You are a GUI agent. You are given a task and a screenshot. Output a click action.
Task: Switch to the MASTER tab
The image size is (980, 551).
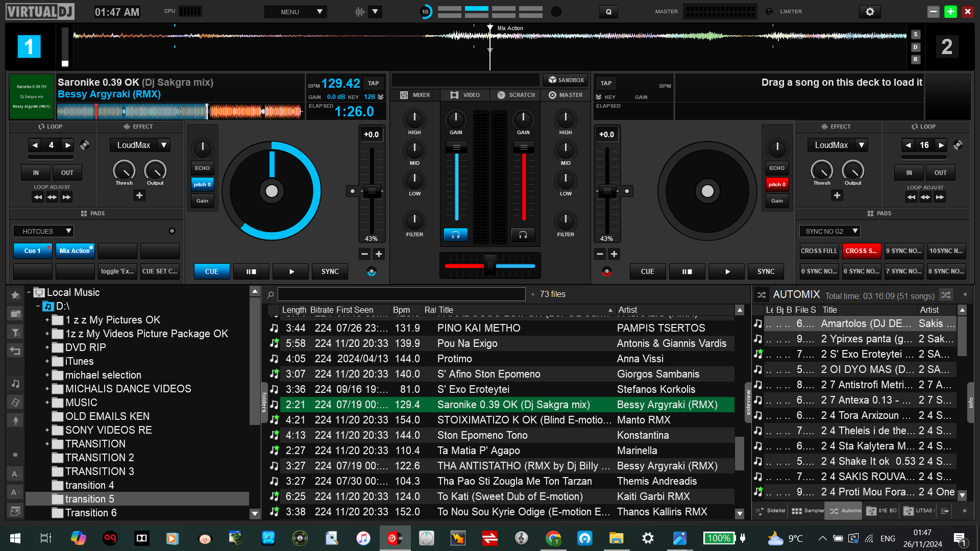click(566, 95)
